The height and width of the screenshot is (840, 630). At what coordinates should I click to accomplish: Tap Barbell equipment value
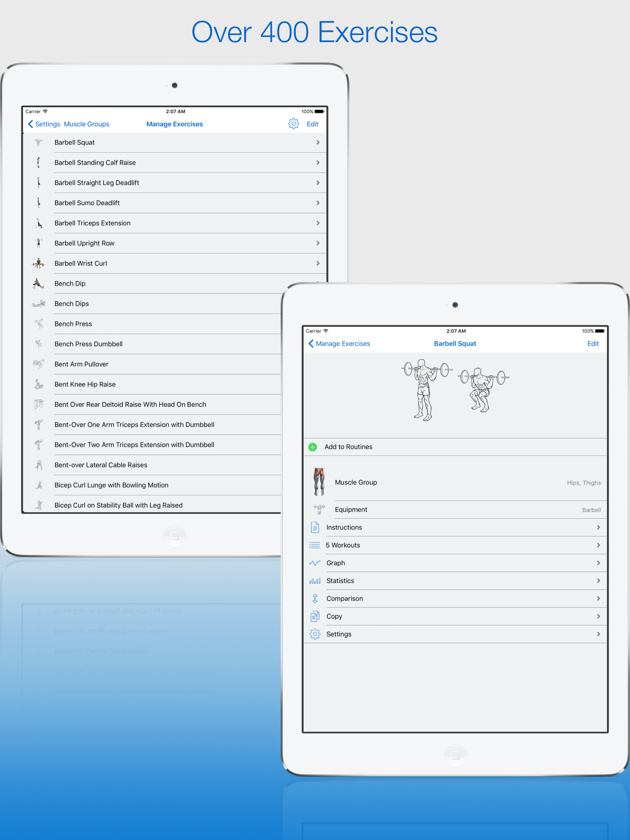591,510
